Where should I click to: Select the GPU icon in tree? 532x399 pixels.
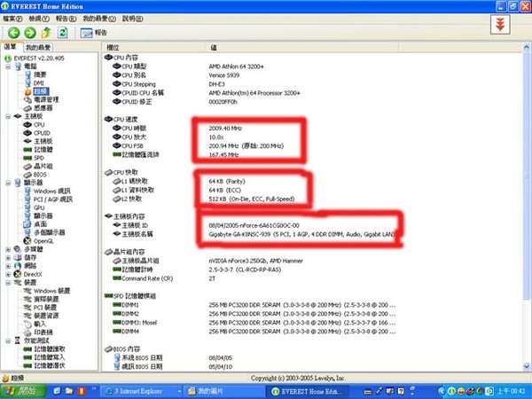pos(27,207)
